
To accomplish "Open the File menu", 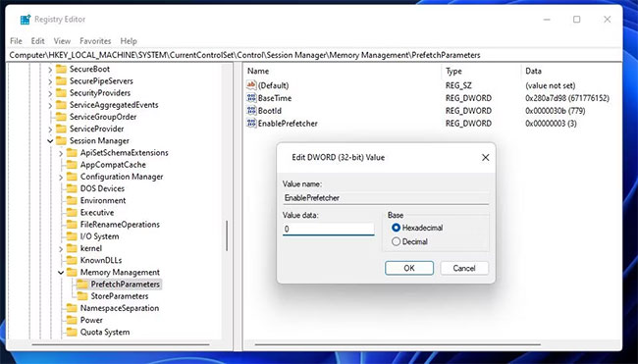I will tap(16, 41).
